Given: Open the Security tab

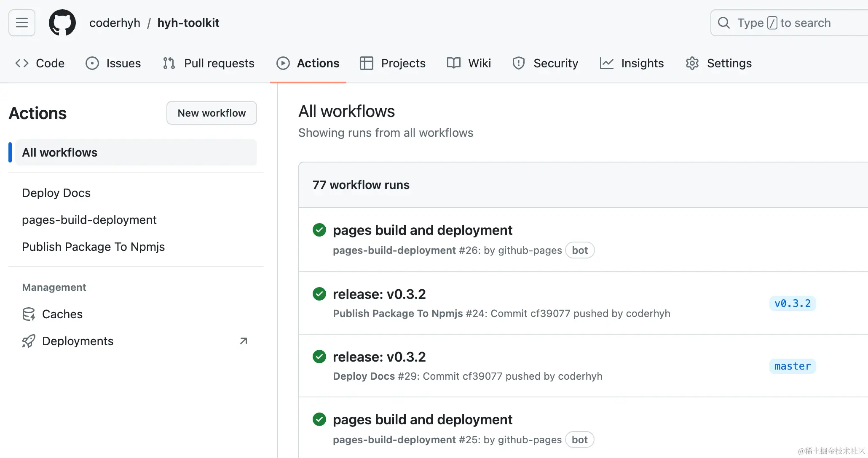Looking at the screenshot, I should pyautogui.click(x=545, y=63).
